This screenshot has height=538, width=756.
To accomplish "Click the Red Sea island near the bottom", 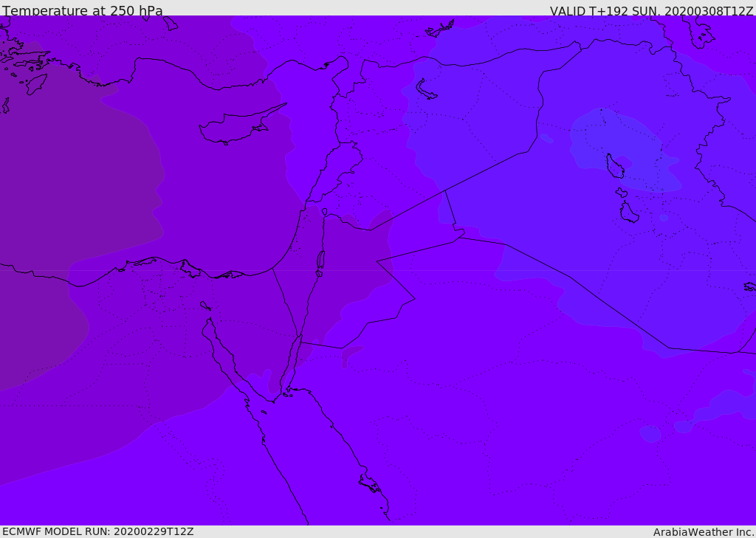I will (x=371, y=483).
